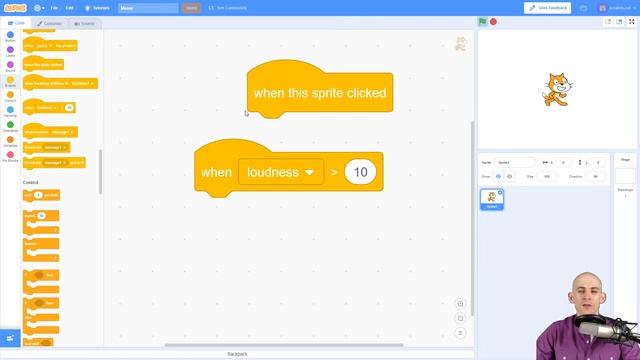Click the workspace horizontal scrollbar

point(284,345)
